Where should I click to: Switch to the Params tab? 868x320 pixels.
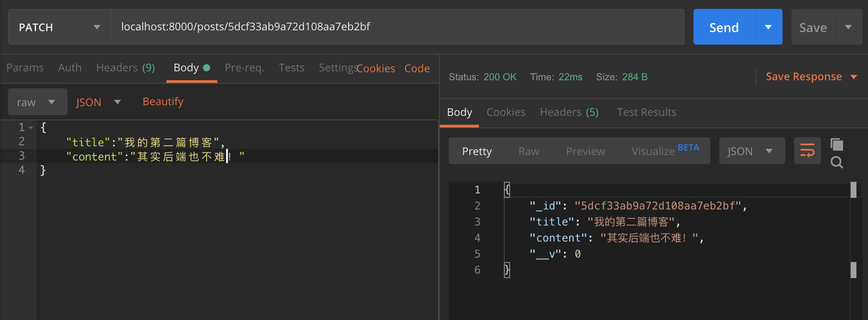[25, 68]
